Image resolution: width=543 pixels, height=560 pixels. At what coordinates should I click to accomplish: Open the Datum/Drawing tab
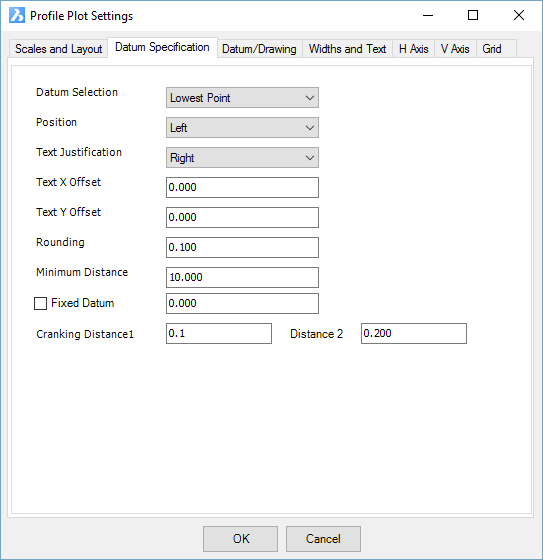coord(259,49)
